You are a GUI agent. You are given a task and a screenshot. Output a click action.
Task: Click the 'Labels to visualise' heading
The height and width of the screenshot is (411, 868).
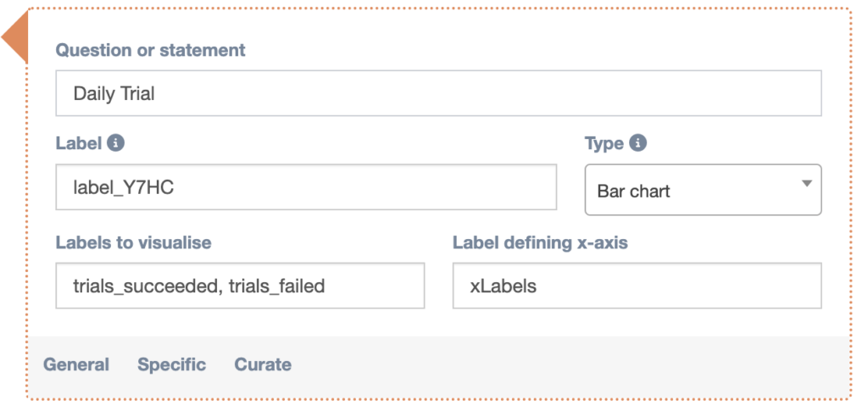pyautogui.click(x=133, y=242)
